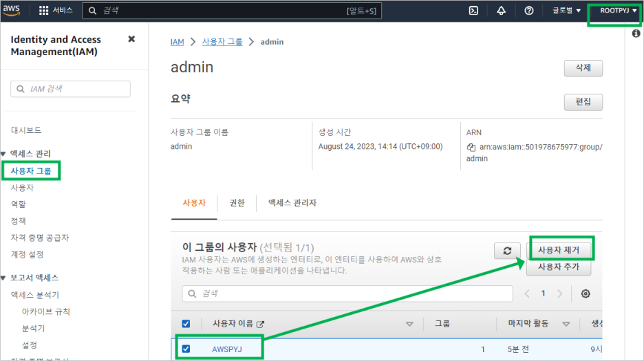Follow the 사용자 그룹 breadcrumb link
The image size is (644, 361).
coord(222,42)
